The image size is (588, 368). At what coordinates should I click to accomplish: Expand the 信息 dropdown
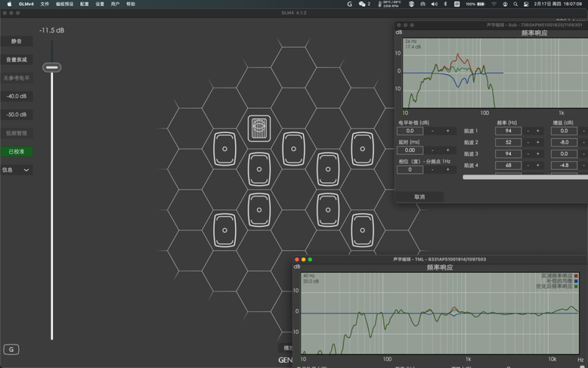[x=16, y=170]
